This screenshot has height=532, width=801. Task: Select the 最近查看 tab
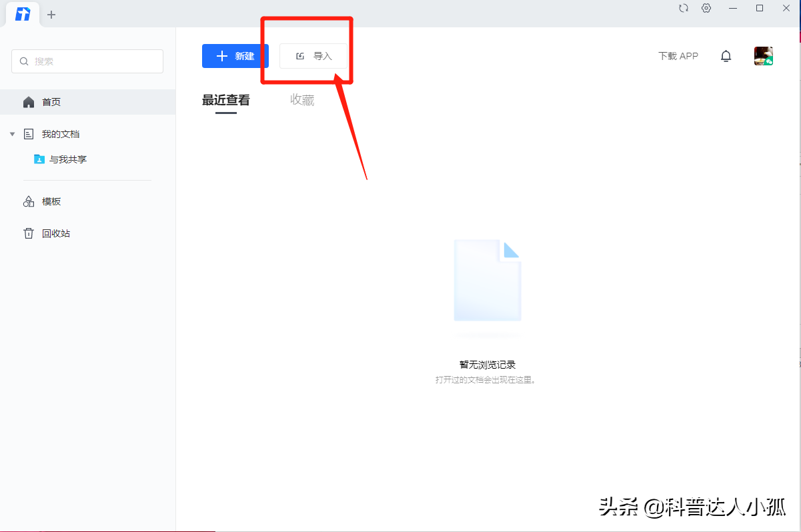(225, 100)
